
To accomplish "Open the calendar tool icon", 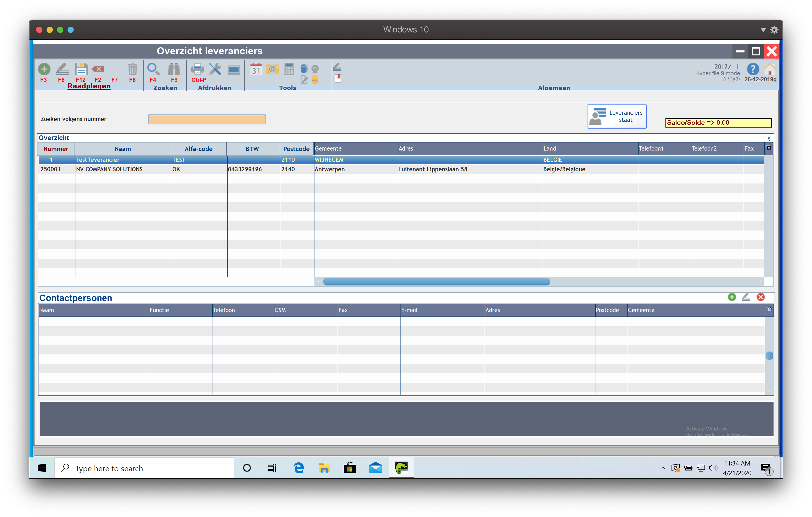I will pyautogui.click(x=256, y=69).
